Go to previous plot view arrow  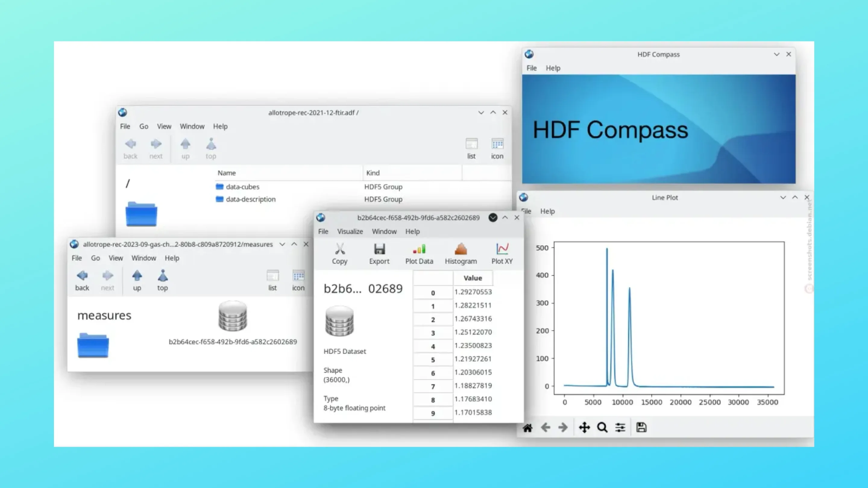pos(546,428)
